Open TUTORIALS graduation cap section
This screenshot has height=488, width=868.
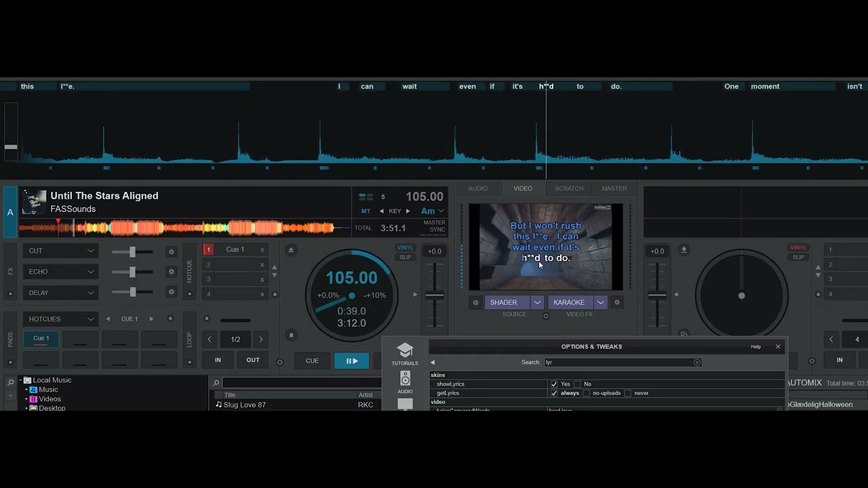(405, 354)
